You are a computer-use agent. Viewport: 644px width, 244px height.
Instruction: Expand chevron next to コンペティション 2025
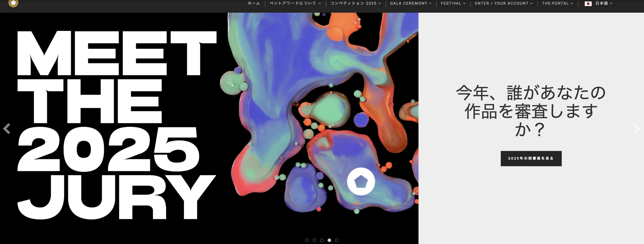380,3
